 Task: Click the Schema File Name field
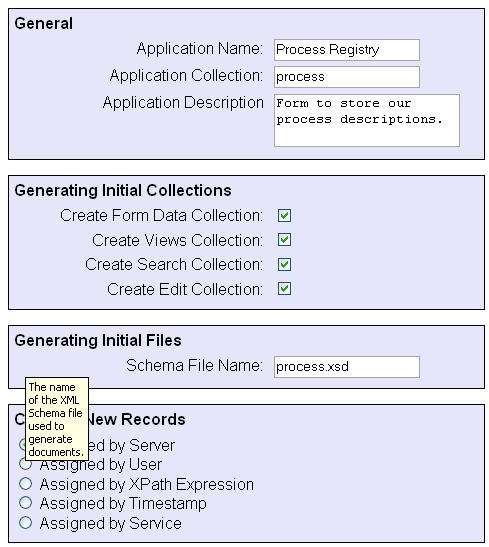point(346,366)
